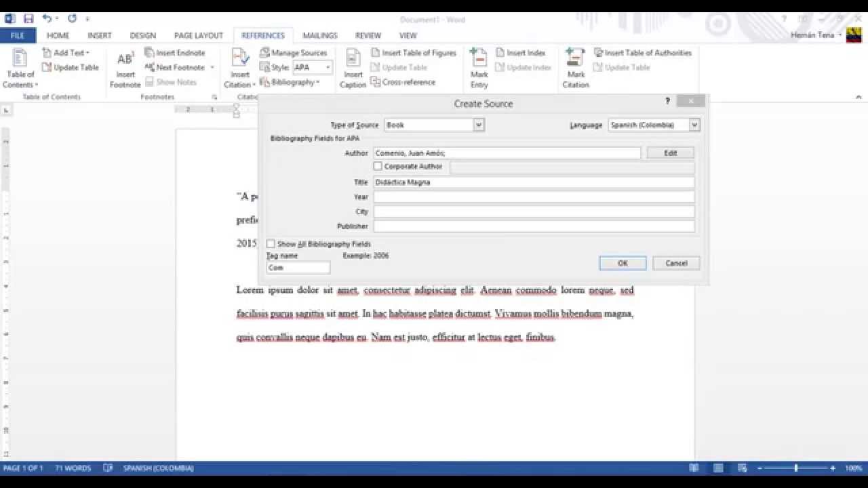Viewport: 868px width, 488px height.
Task: Click the zoom slider handle
Action: [x=795, y=468]
